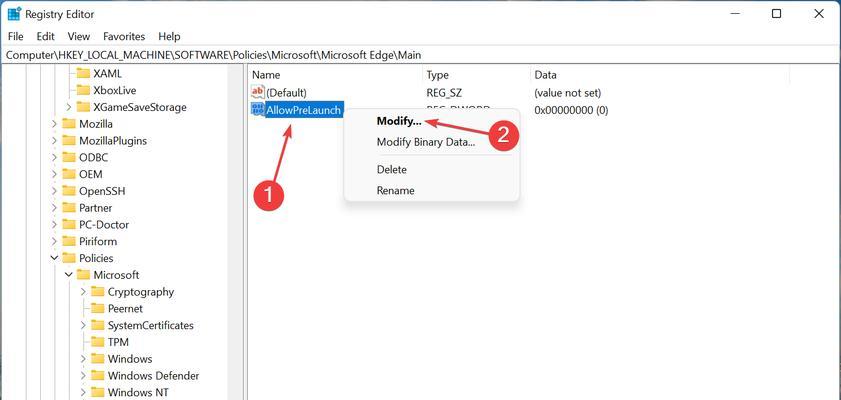Click the registry path address bar
This screenshot has height=400, width=841.
click(x=420, y=55)
